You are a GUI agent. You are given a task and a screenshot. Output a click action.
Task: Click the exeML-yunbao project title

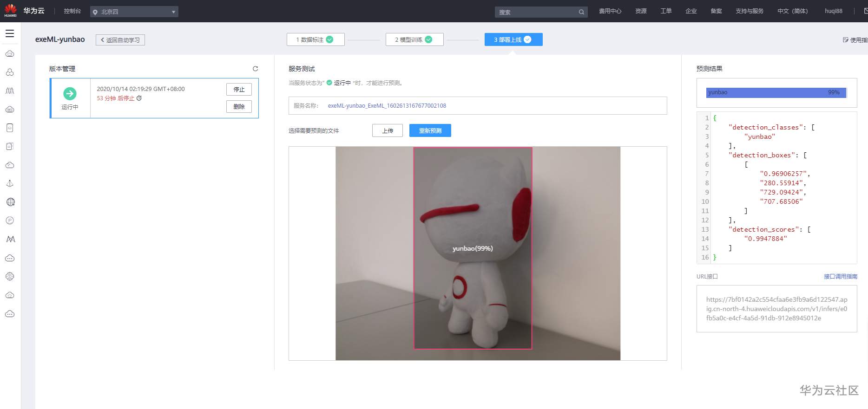[x=60, y=39]
